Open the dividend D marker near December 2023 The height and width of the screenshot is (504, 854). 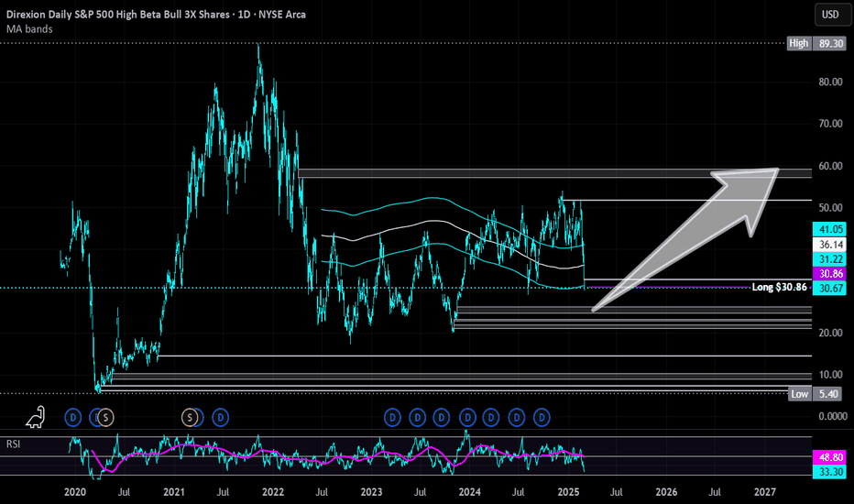click(467, 418)
